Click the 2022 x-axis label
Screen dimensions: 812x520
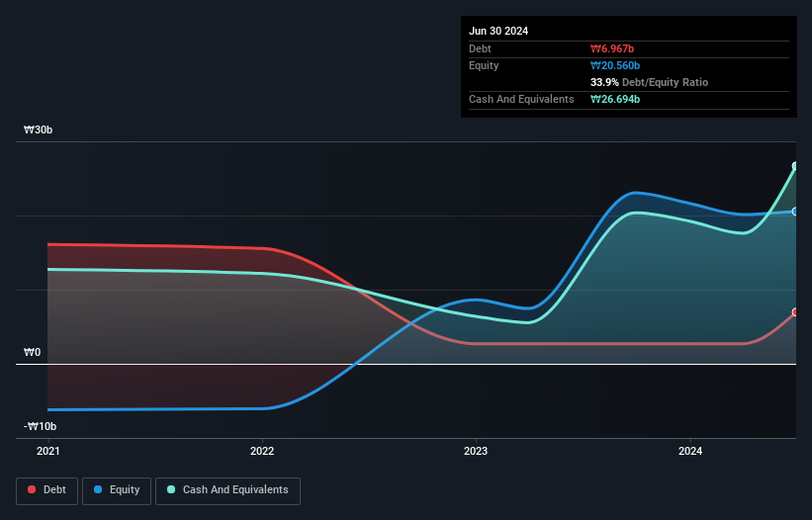pyautogui.click(x=262, y=451)
